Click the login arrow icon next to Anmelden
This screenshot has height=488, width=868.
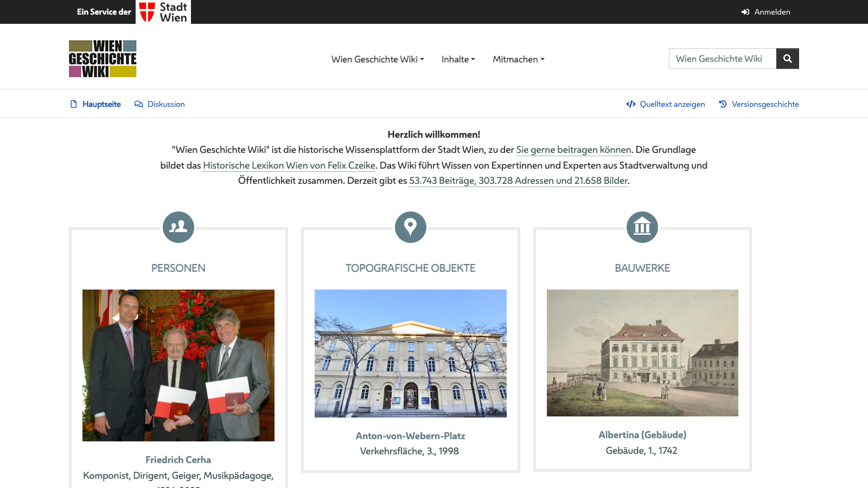point(745,11)
